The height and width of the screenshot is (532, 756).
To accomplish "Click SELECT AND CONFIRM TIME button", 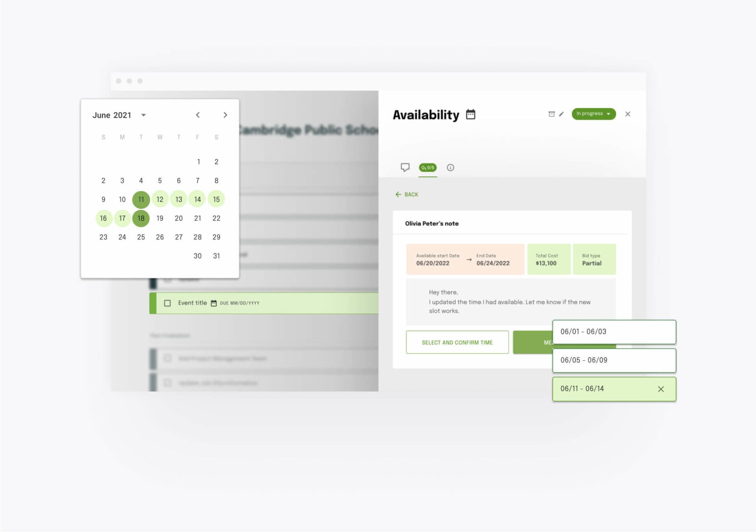I will coord(457,342).
